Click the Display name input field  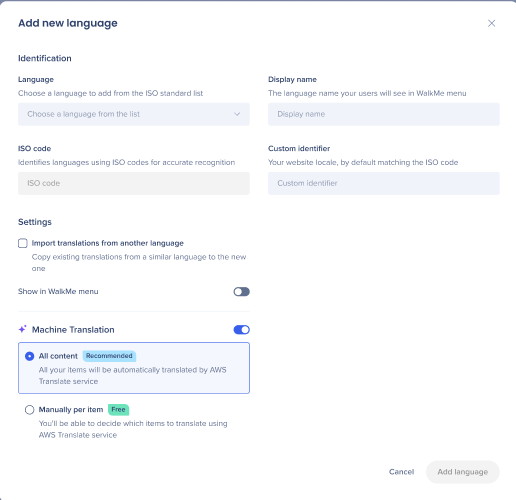coord(384,114)
